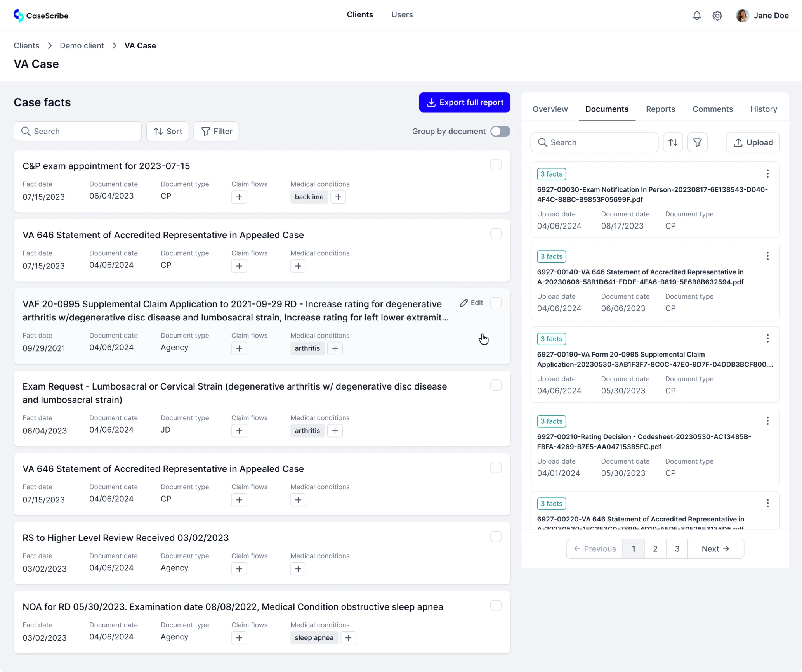Open the notifications bell
Image resolution: width=802 pixels, height=672 pixels.
click(x=696, y=16)
